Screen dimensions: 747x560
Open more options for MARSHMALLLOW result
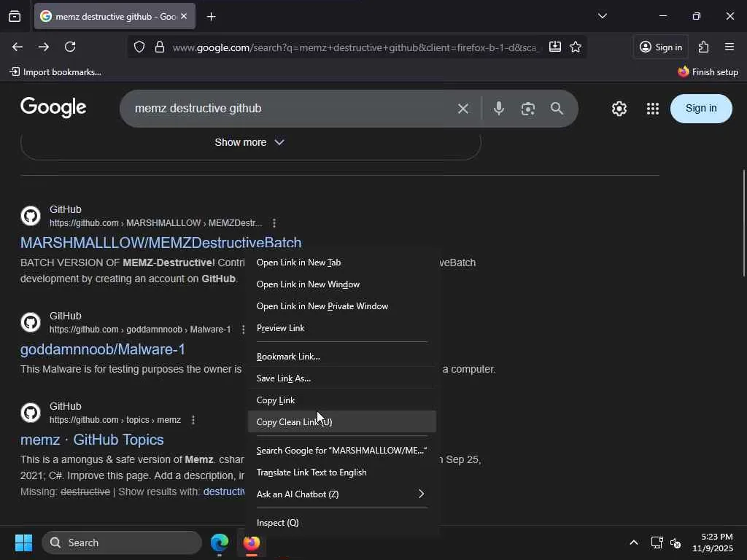(274, 223)
